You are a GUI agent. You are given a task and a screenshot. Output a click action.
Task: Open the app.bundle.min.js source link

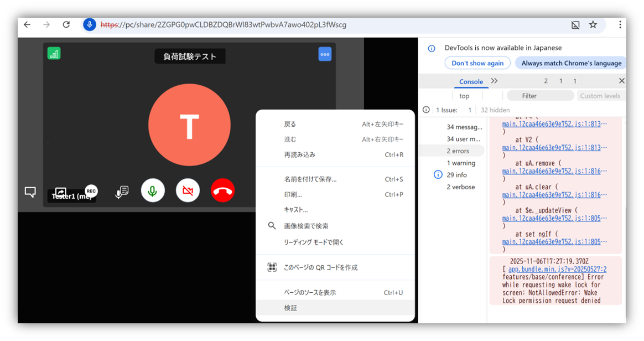(x=557, y=269)
